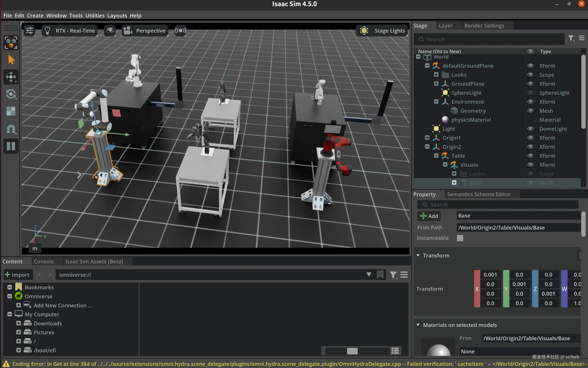The height and width of the screenshot is (368, 588).
Task: Open RTX - Real-Time renderer menu
Action: pyautogui.click(x=70, y=31)
